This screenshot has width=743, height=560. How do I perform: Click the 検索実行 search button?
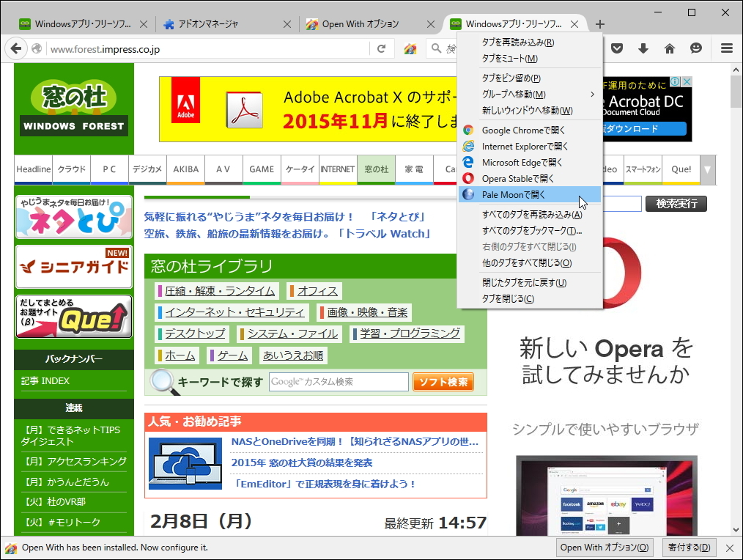[x=675, y=204]
